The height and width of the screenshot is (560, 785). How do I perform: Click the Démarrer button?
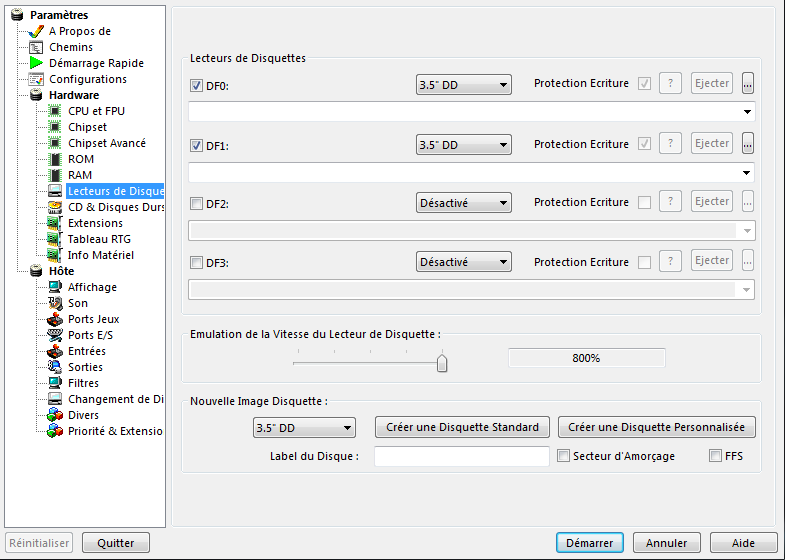589,543
